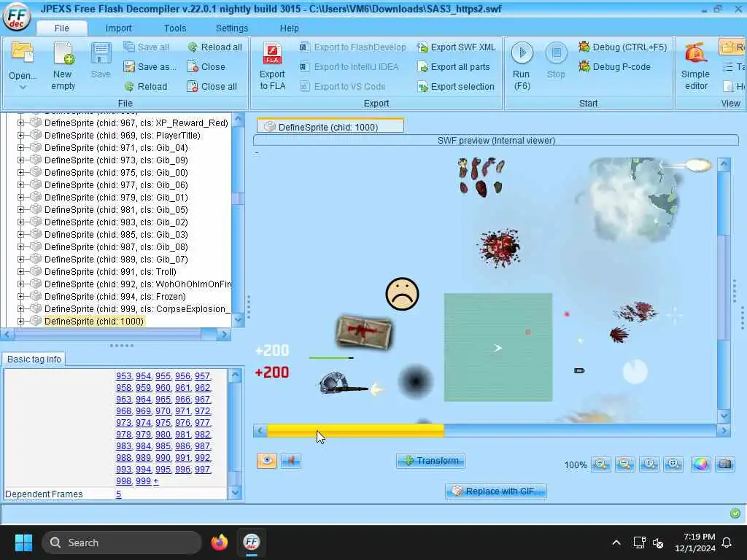Viewport: 747px width, 560px height.
Task: Expand DefineSprite 969 PlayerTitle node
Action: tap(20, 135)
